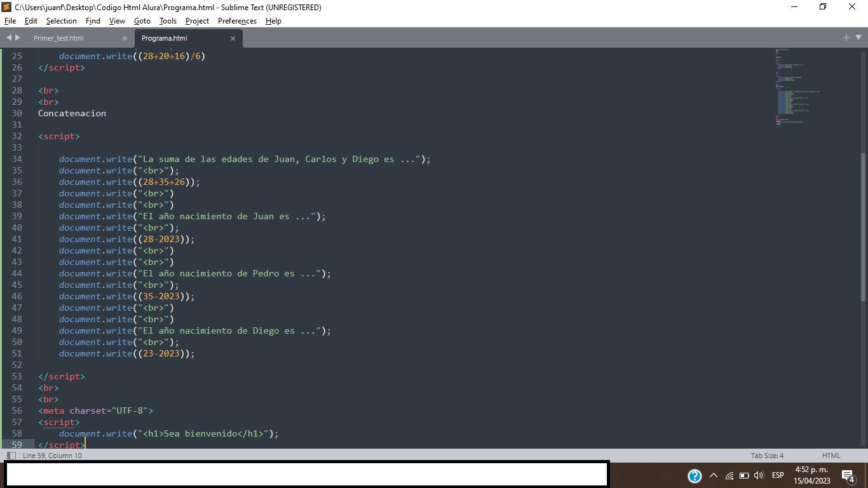The width and height of the screenshot is (868, 488).
Task: Open the volume speaker tray icon
Action: click(x=759, y=475)
